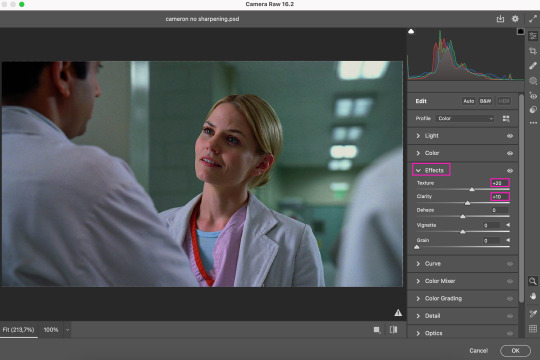This screenshot has height=360, width=540.
Task: Select the Hand pan tool
Action: 533,296
